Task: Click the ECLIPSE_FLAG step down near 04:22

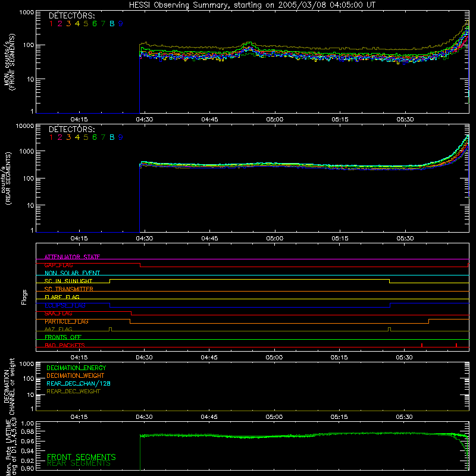Action: click(x=109, y=305)
